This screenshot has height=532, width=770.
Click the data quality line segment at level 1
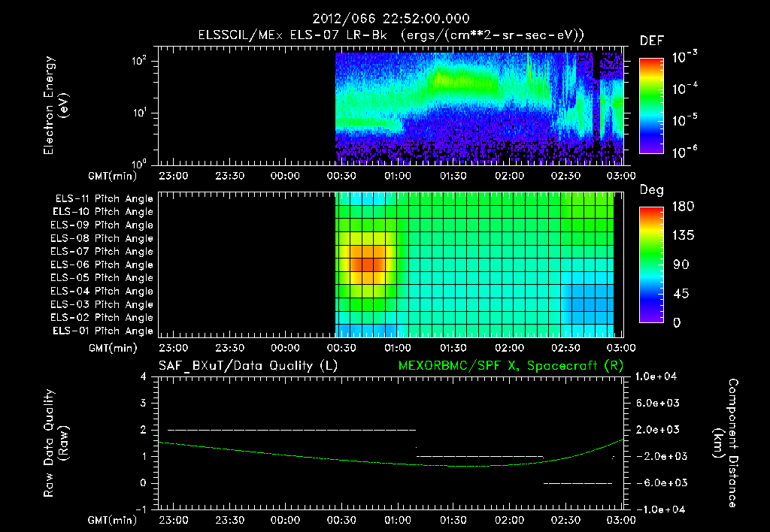pyautogui.click(x=480, y=457)
